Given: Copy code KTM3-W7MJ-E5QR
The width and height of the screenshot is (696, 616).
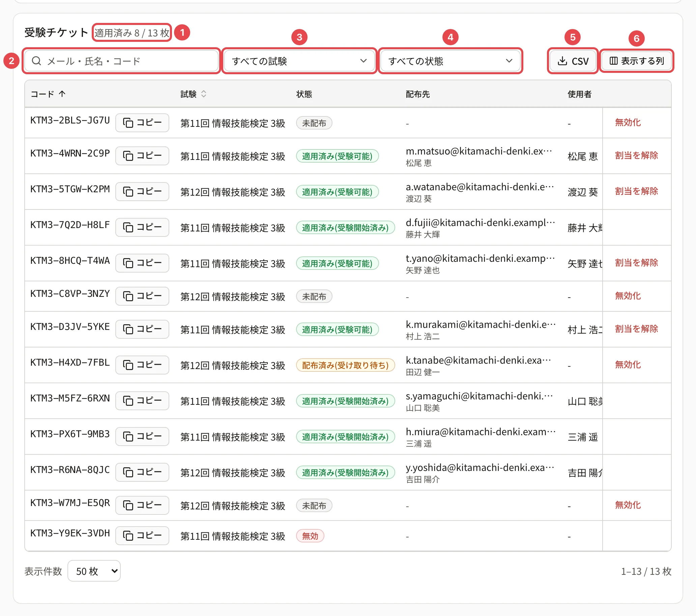Looking at the screenshot, I should coord(142,505).
